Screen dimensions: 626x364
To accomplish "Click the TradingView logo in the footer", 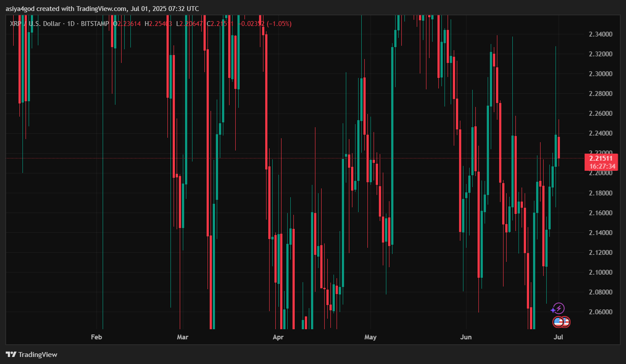I will click(31, 354).
